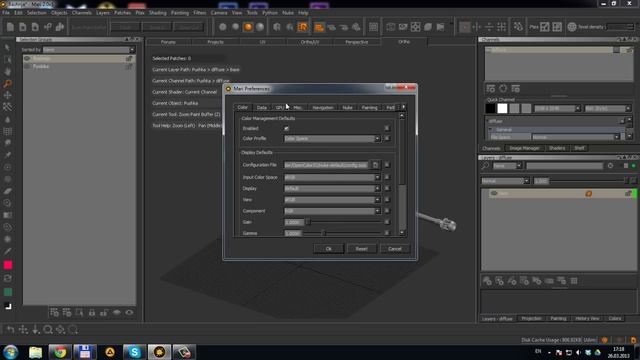Switch to the Navigation preferences tab

[x=323, y=107]
